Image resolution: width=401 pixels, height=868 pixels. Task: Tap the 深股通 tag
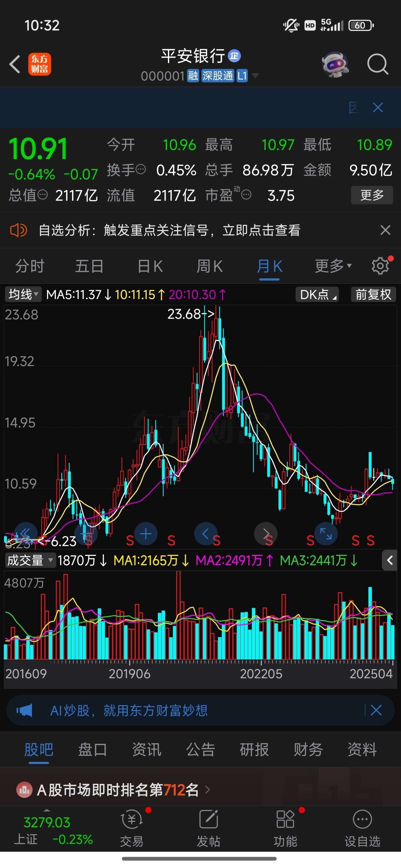tap(217, 76)
